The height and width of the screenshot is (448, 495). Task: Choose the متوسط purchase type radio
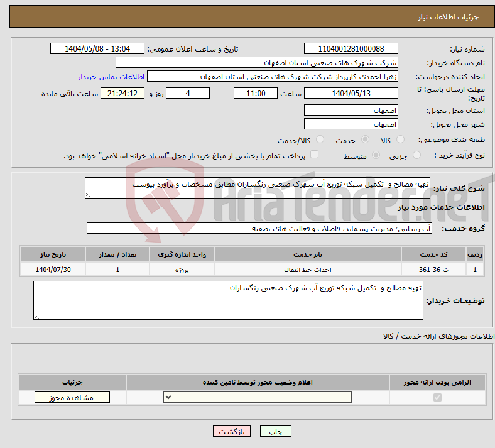click(x=376, y=155)
